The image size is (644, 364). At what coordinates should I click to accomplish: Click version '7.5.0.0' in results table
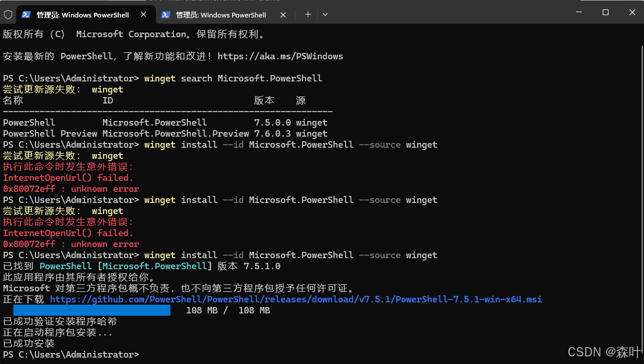click(272, 123)
